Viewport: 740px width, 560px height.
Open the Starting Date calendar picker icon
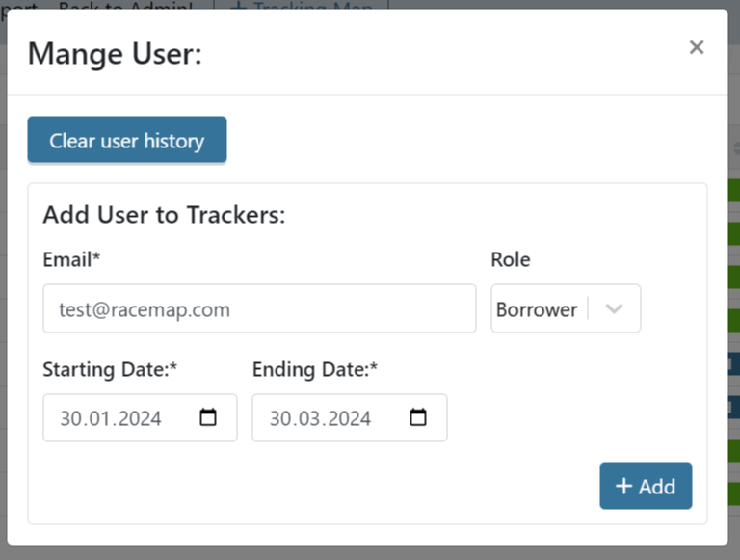click(208, 417)
